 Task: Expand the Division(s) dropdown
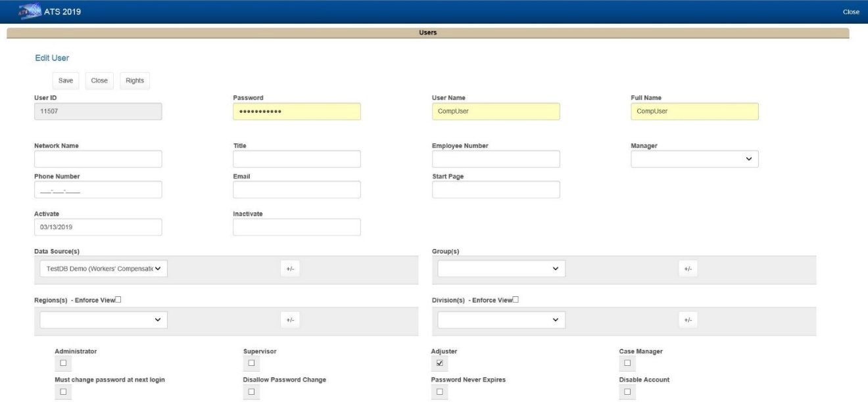pyautogui.click(x=501, y=319)
